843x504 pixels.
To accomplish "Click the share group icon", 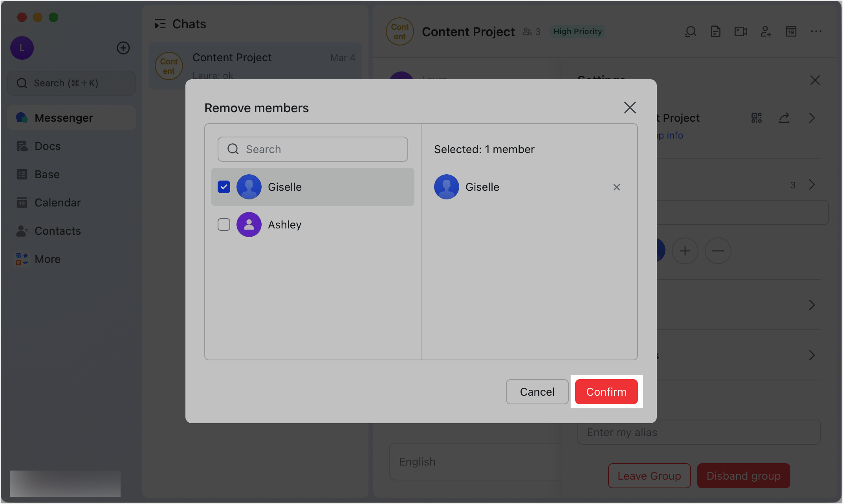I will tap(784, 118).
